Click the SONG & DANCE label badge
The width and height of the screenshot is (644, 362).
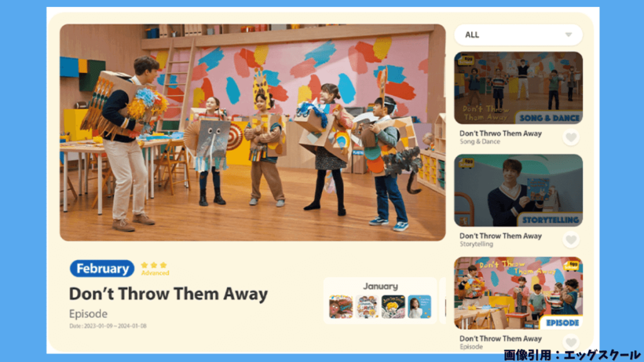coord(549,118)
